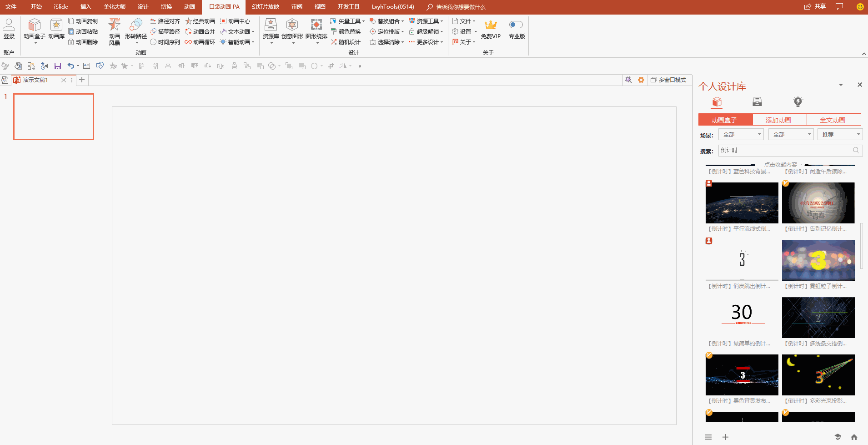Select the 霓虹粒子倒计时 thumbnail

coord(818,260)
